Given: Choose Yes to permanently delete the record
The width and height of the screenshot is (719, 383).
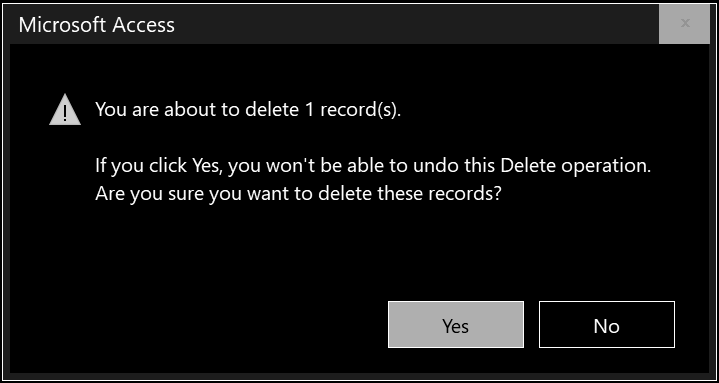Looking at the screenshot, I should click(455, 324).
